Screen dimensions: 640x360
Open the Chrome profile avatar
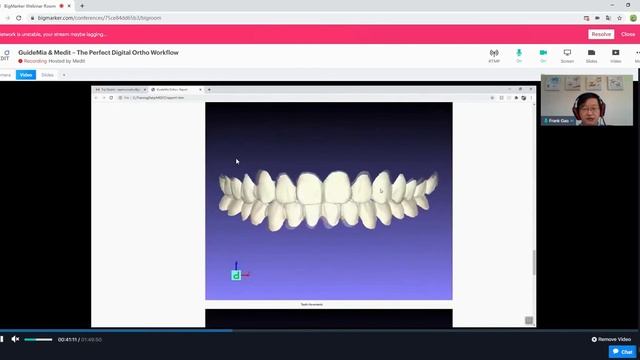click(x=633, y=18)
